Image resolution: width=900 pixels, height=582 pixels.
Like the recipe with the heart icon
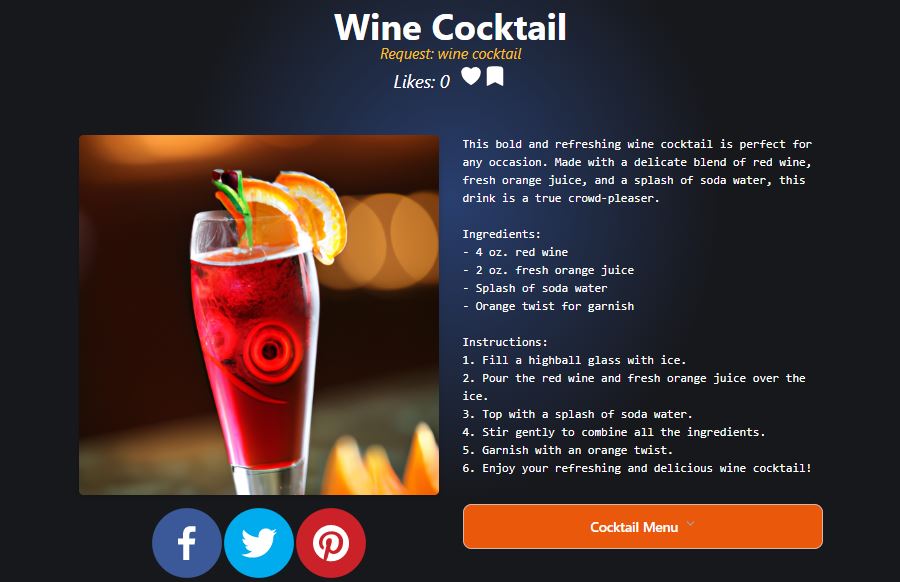471,76
